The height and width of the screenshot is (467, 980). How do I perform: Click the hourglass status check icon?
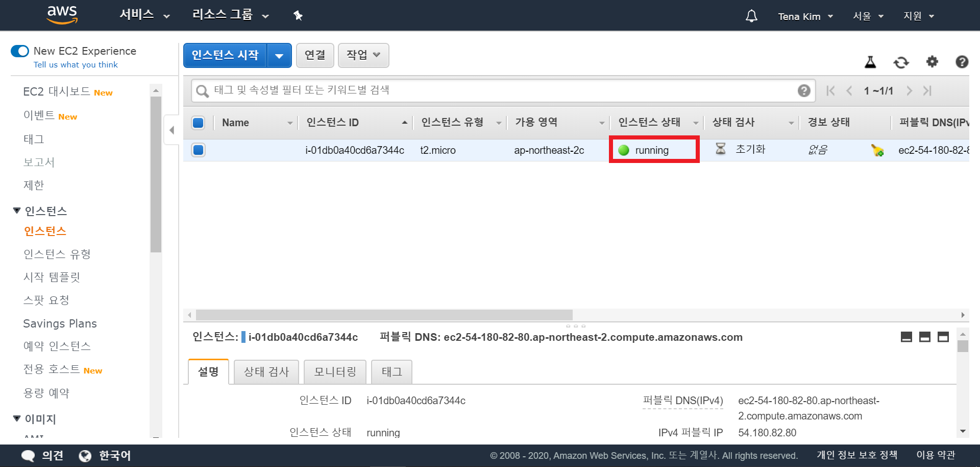tap(720, 149)
